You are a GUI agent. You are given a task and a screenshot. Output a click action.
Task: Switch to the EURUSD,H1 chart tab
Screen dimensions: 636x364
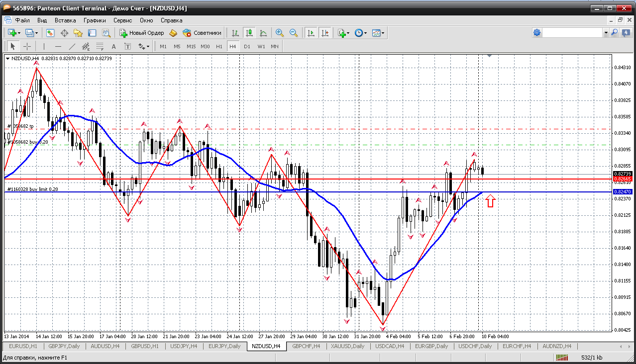(x=23, y=346)
